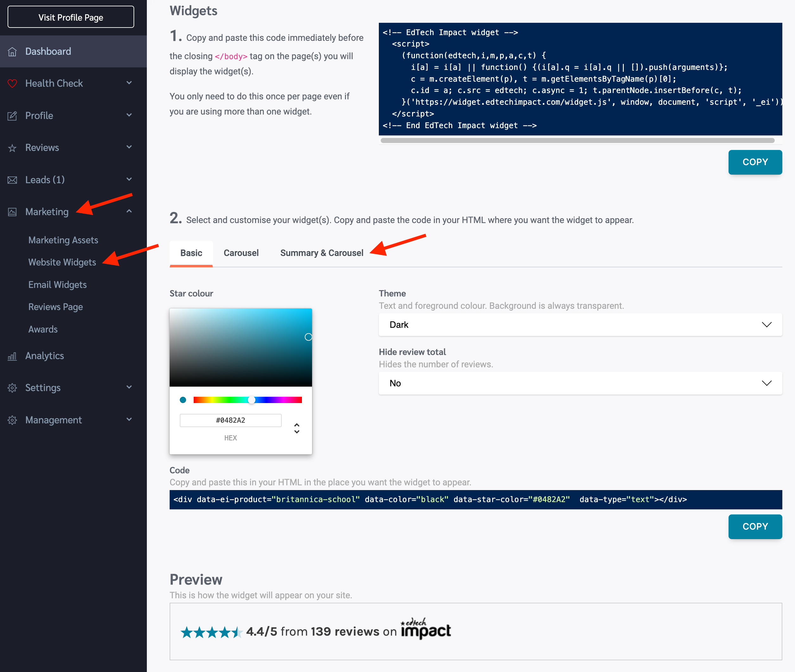Click the Analytics bar chart icon
The width and height of the screenshot is (795, 672).
[x=12, y=356]
